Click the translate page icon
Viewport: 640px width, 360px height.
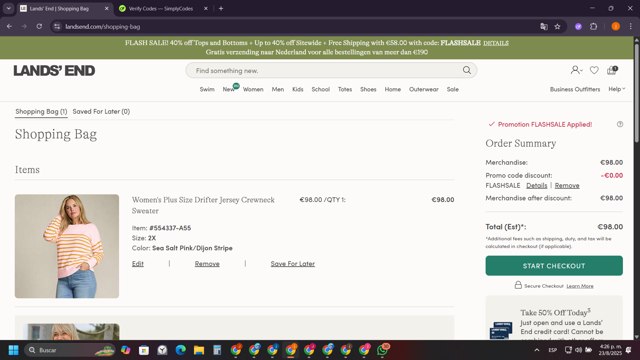(x=544, y=27)
